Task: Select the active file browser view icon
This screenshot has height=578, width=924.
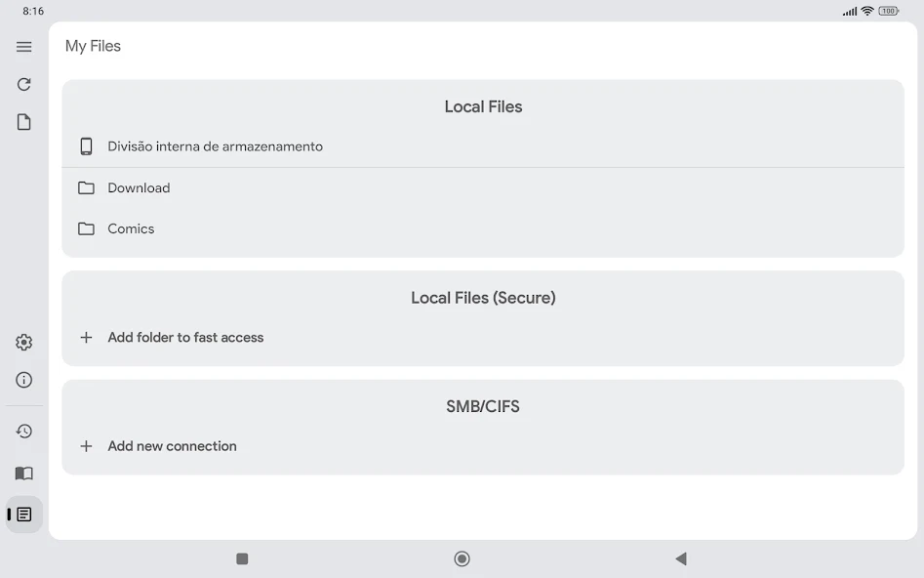Action: click(x=23, y=514)
